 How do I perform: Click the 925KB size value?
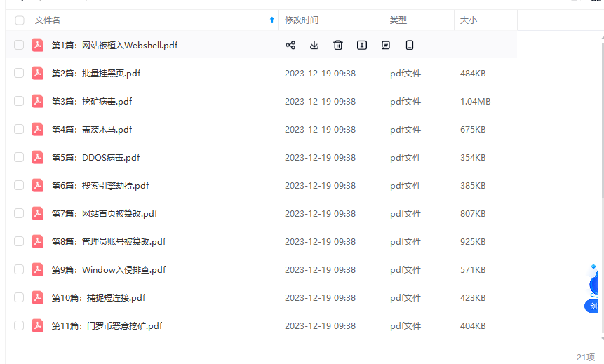(x=473, y=241)
